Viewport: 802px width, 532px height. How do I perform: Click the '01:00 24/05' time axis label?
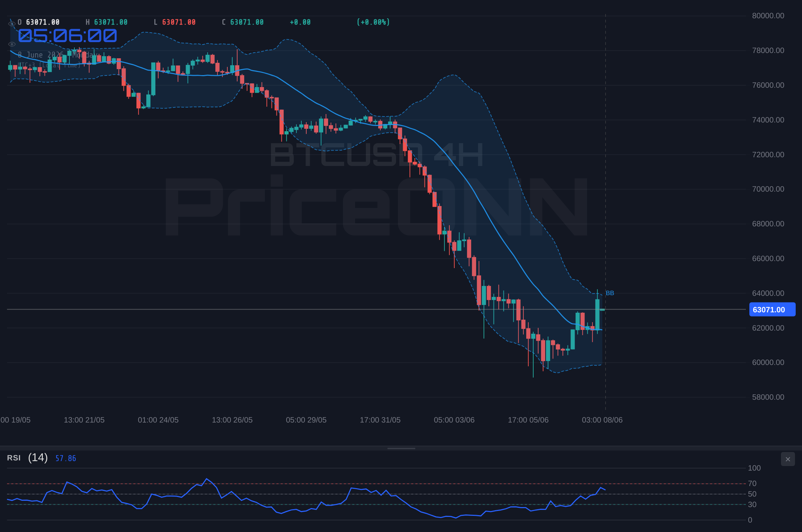[158, 420]
